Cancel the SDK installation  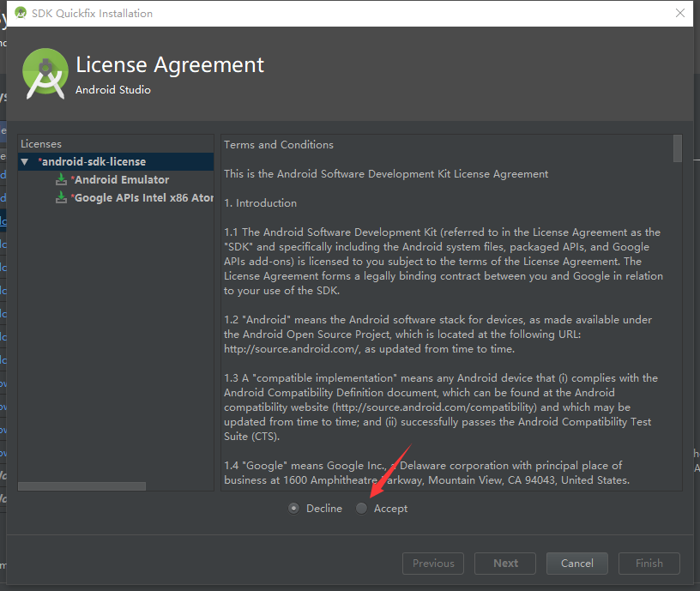[x=576, y=564]
